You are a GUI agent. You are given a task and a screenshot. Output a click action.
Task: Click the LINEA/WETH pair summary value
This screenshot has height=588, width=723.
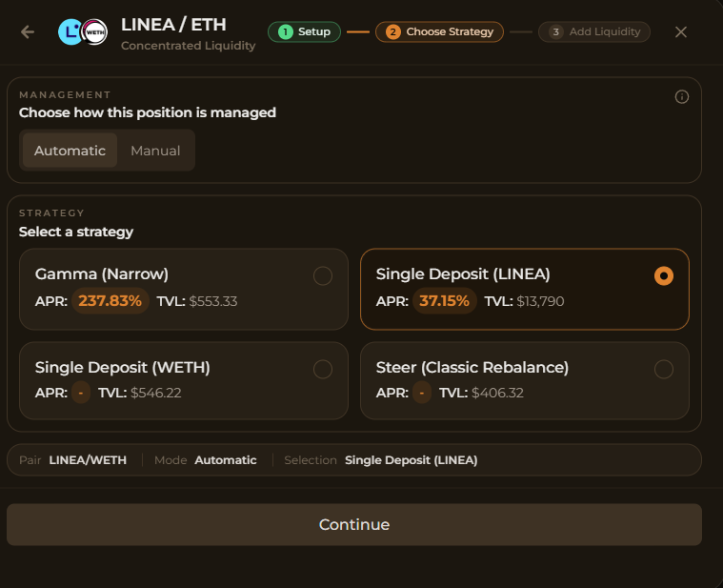point(88,460)
